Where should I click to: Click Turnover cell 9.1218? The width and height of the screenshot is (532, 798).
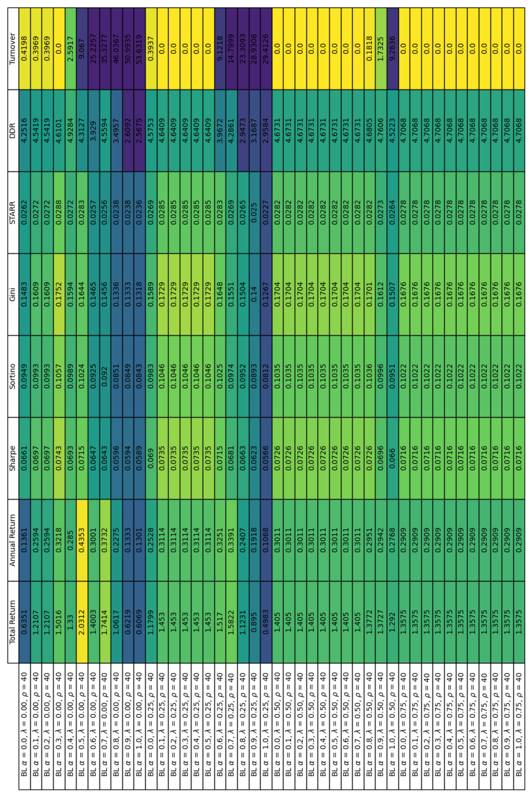coord(220,49)
